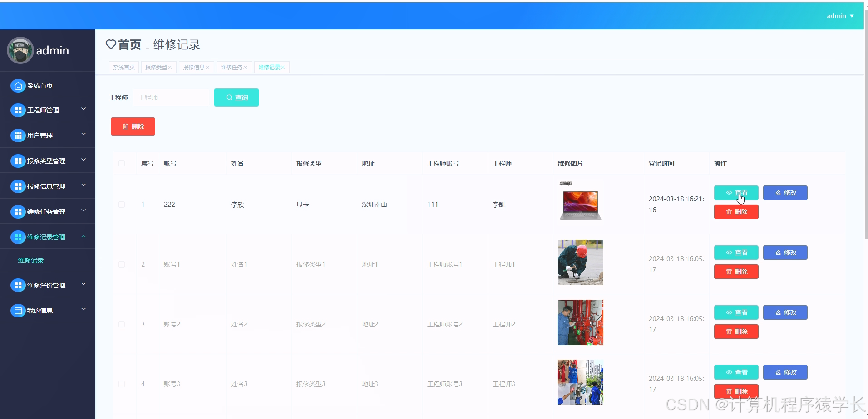Check the checkbox for row 账号1
Image resolution: width=868 pixels, height=419 pixels.
pyautogui.click(x=122, y=264)
